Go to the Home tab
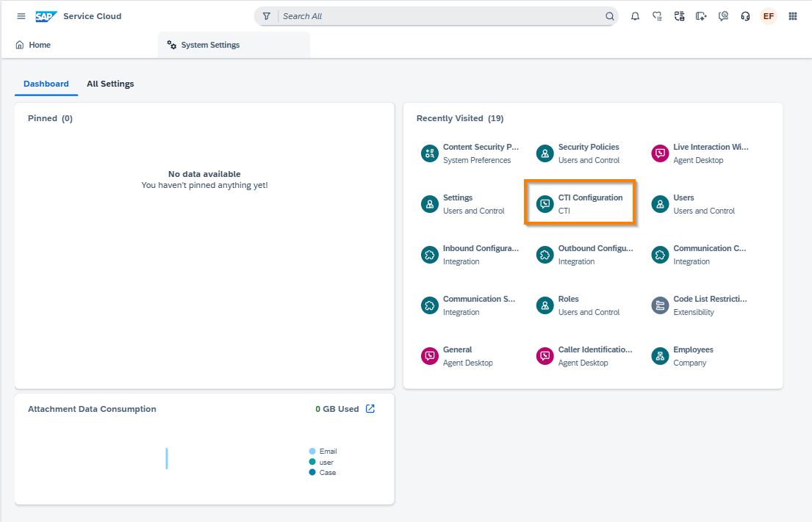The height and width of the screenshot is (522, 812). (33, 45)
